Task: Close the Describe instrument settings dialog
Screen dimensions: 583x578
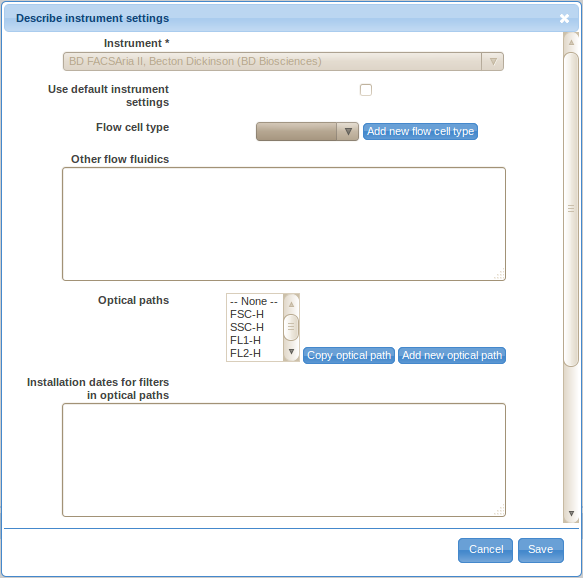Action: point(564,18)
